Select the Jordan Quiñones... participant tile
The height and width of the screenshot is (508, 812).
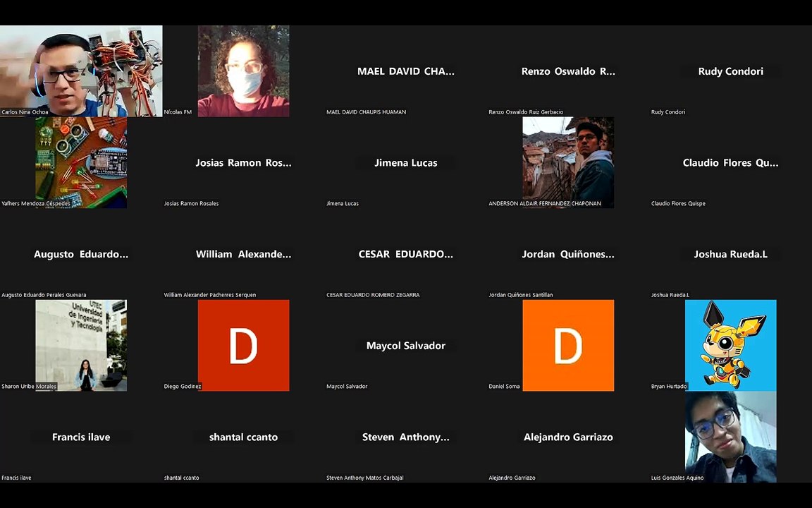coord(568,254)
